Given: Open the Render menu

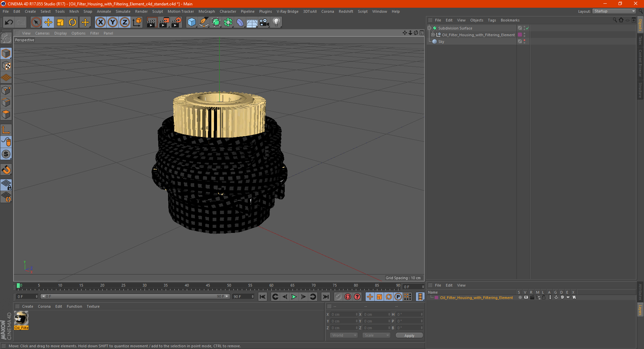Looking at the screenshot, I should [x=141, y=11].
